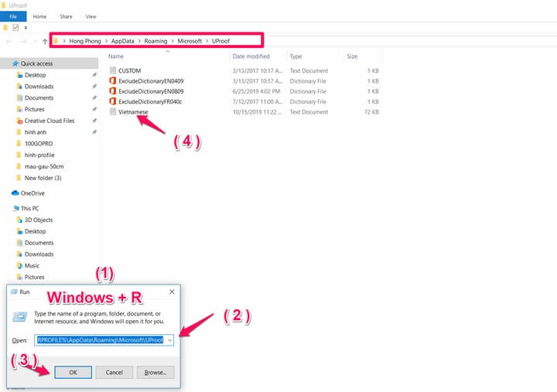Select Roaming in the address breadcrumb
Viewport: 557px width, 392px height.
tap(155, 41)
